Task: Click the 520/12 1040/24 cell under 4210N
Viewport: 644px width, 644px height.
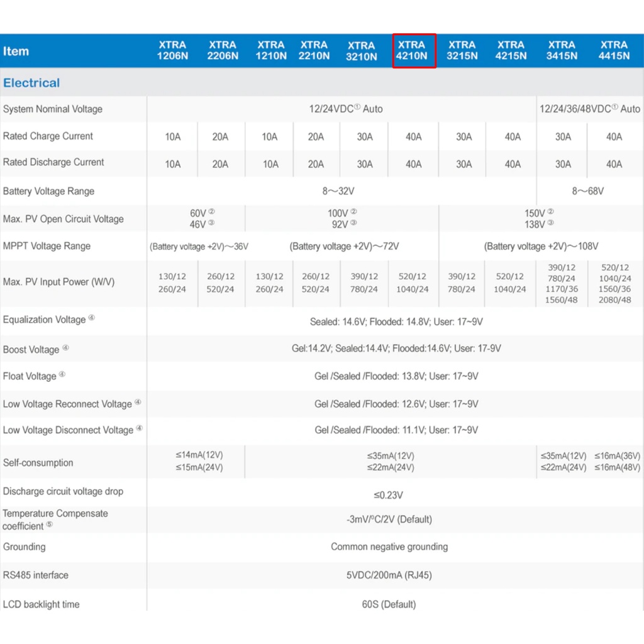Action: click(412, 282)
